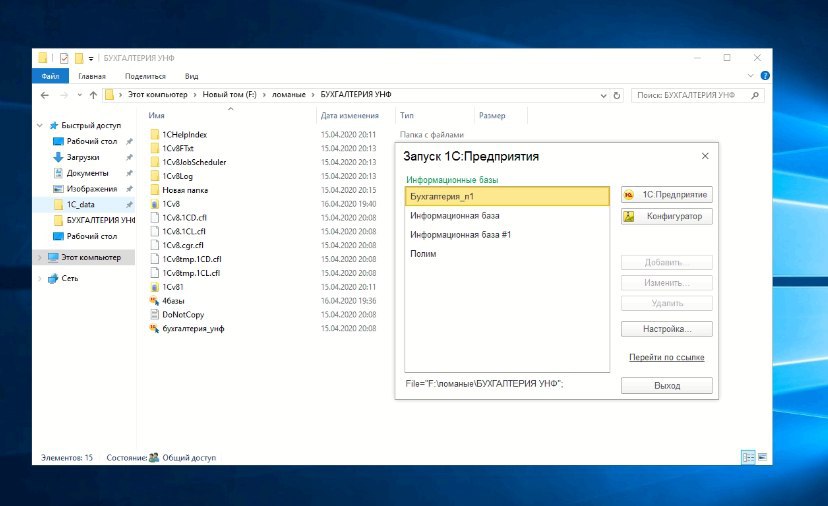Select the 1Cv8tmp.1CL.cfl file icon
Screen dimensions: 828x506
point(154,273)
